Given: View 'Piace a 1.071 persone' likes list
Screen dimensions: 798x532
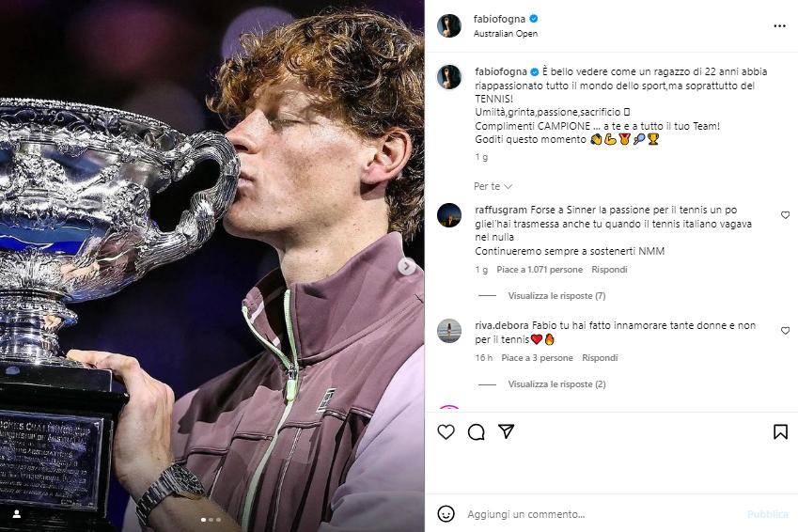Looking at the screenshot, I should point(540,270).
